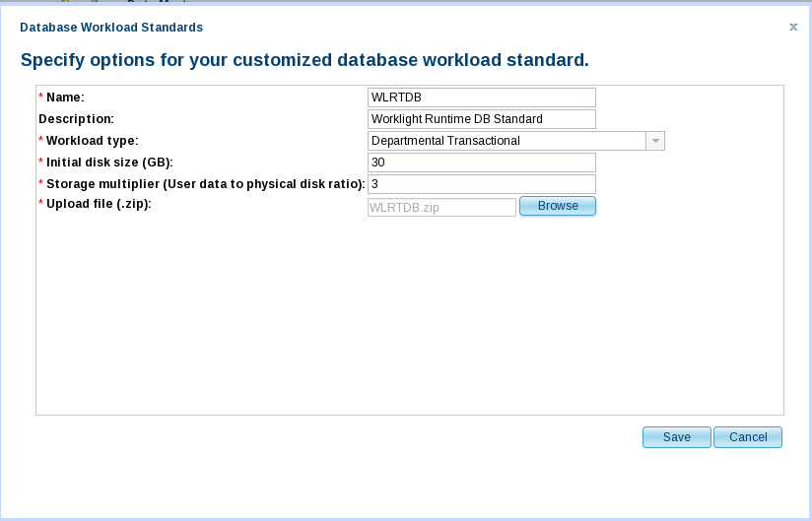Click the Storage multiplier label text
The width and height of the screenshot is (812, 521).
tap(206, 184)
